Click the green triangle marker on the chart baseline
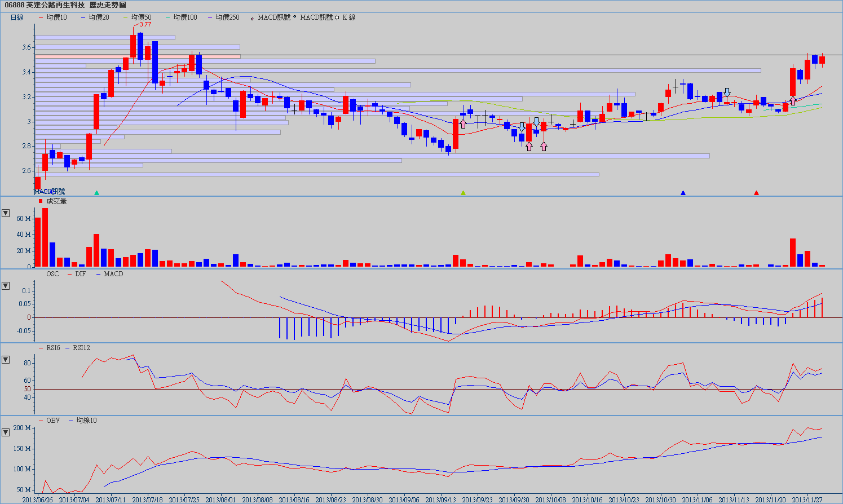The width and height of the screenshot is (843, 504). coord(464,193)
